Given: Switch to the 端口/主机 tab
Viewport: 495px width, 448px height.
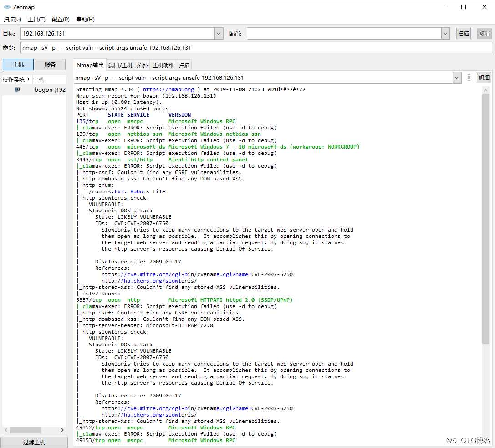Looking at the screenshot, I should point(120,65).
